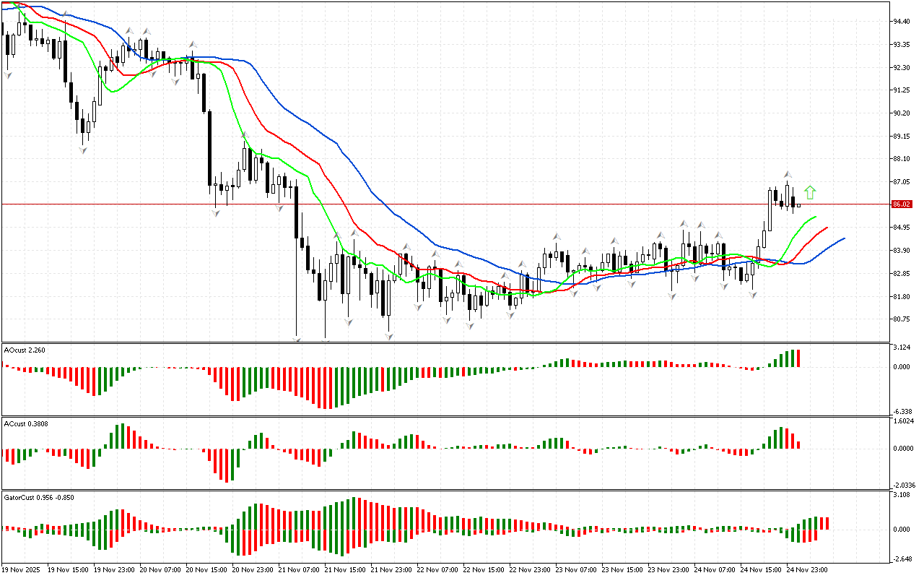Click the rightmost upper red GatorCust bar
Screen dimensions: 924x578
pos(827,523)
